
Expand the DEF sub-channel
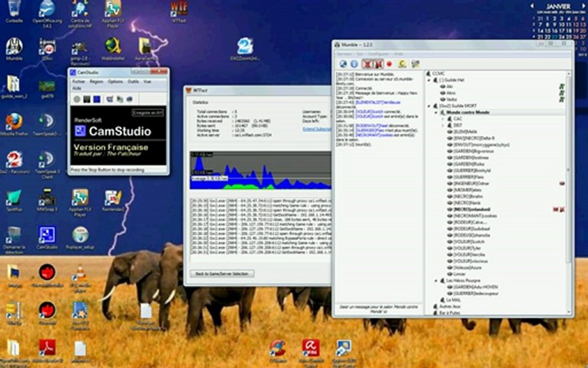coord(443,125)
